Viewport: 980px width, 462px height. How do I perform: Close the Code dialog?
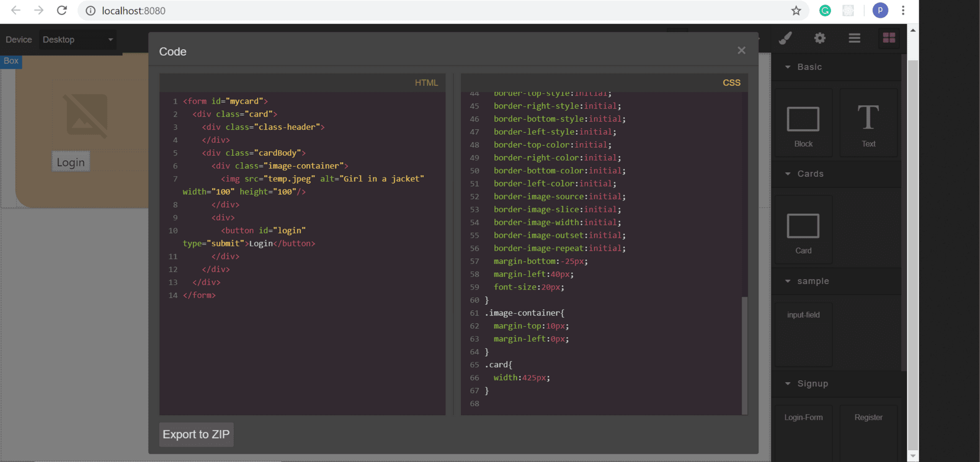tap(741, 51)
